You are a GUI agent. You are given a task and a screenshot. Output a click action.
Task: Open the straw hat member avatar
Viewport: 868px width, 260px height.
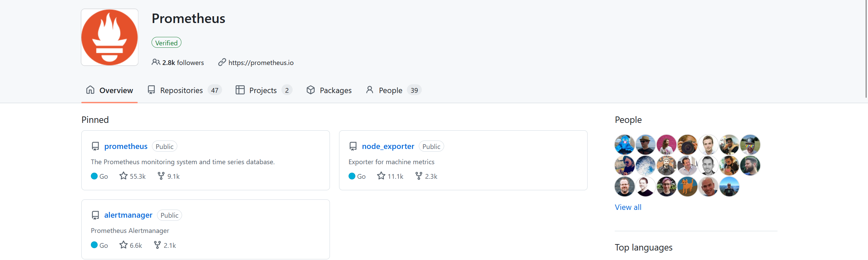[x=646, y=145]
